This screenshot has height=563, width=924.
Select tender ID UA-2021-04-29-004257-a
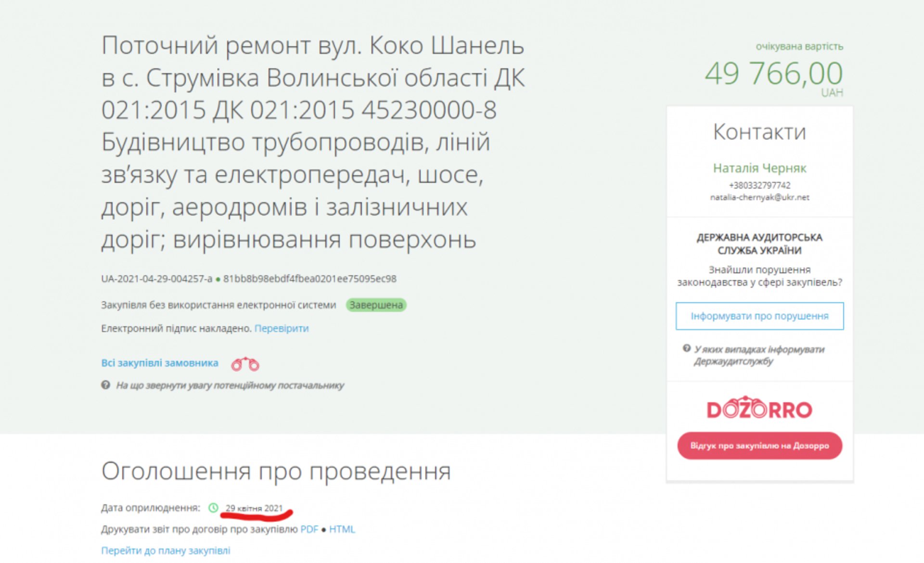click(156, 279)
